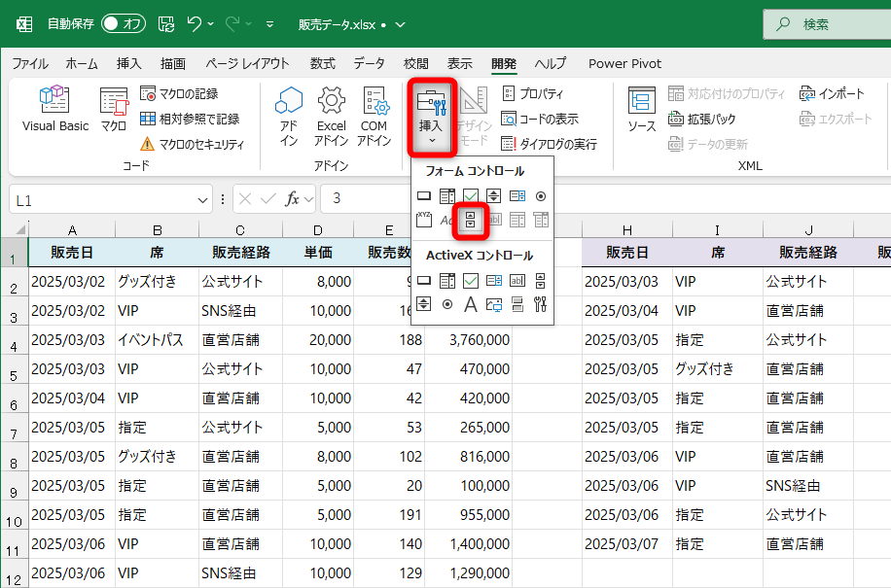Viewport: 891px width, 588px height.
Task: Select the ActiveX option button control
Action: pos(445,305)
